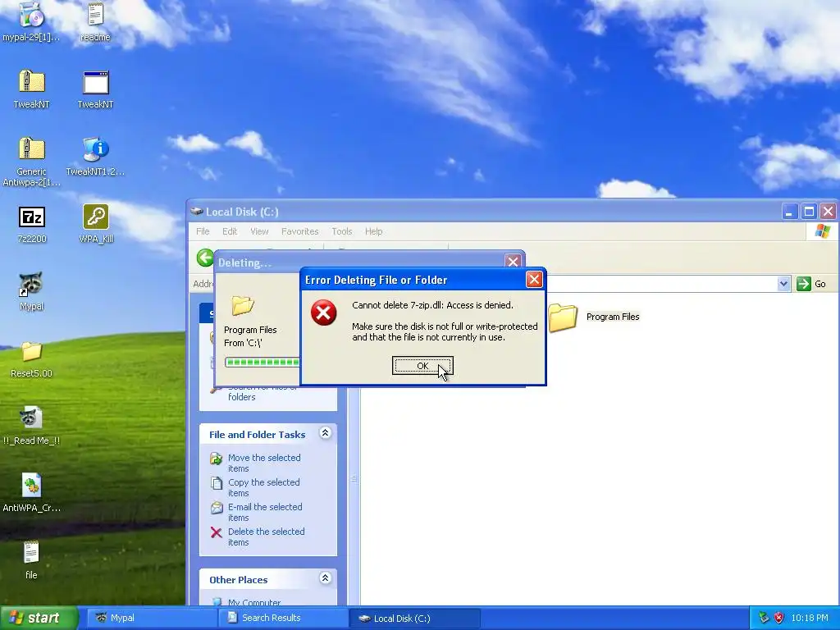Open the Edit menu
Viewport: 840px width, 630px height.
[x=230, y=231]
